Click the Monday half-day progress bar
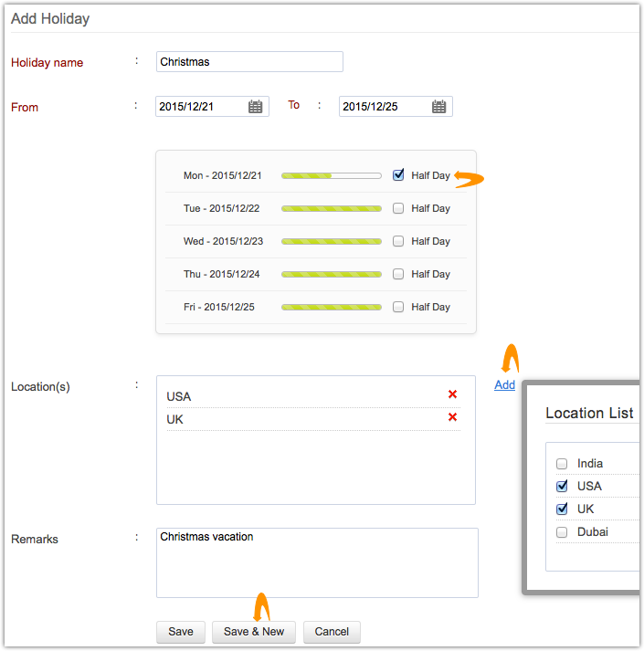The width and height of the screenshot is (644, 651). [x=331, y=175]
